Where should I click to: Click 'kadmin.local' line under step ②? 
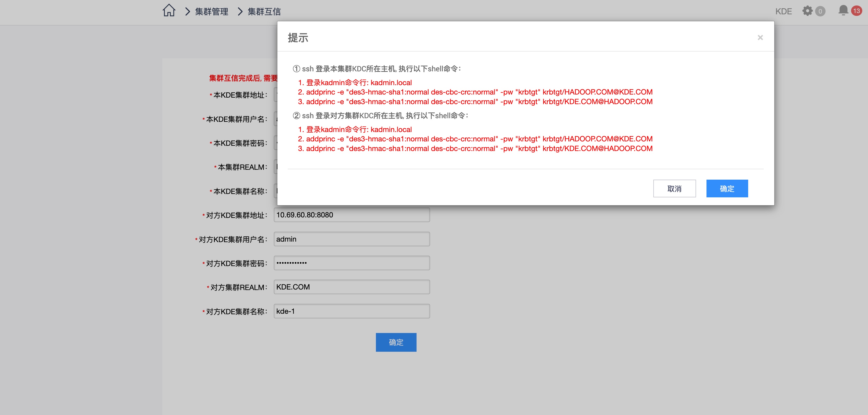pyautogui.click(x=355, y=129)
